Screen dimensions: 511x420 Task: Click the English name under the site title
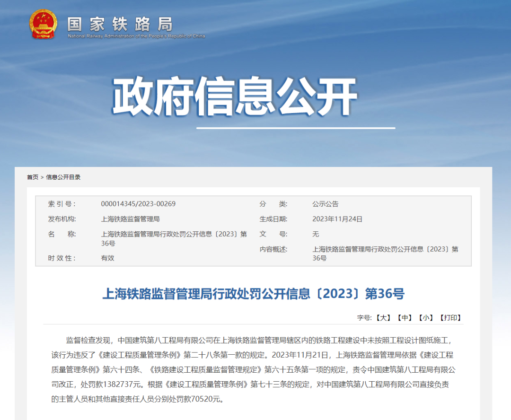pyautogui.click(x=136, y=36)
